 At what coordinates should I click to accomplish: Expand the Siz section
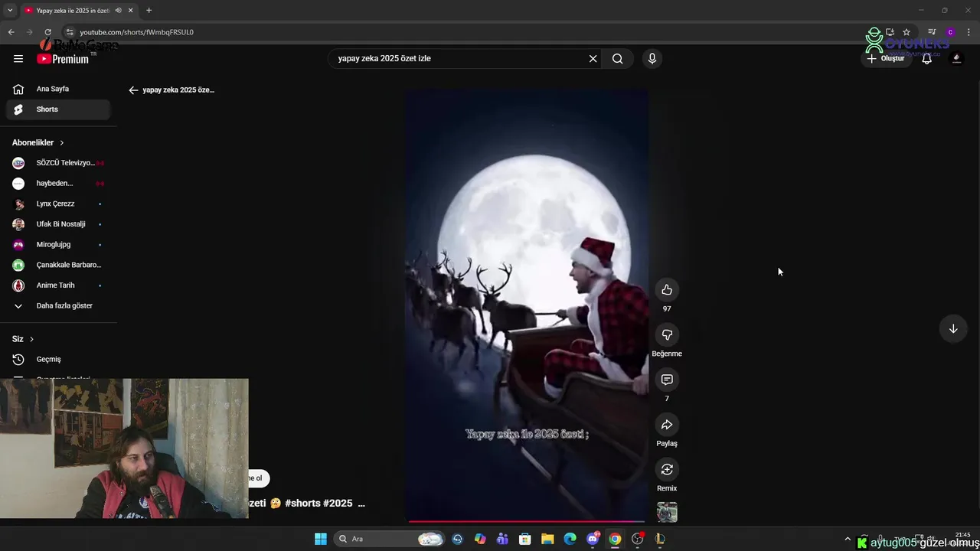pyautogui.click(x=23, y=339)
